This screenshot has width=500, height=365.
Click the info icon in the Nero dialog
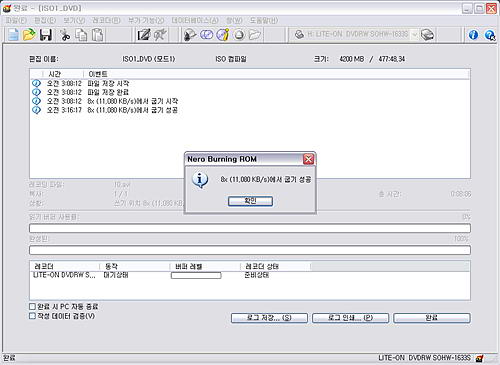tap(200, 180)
